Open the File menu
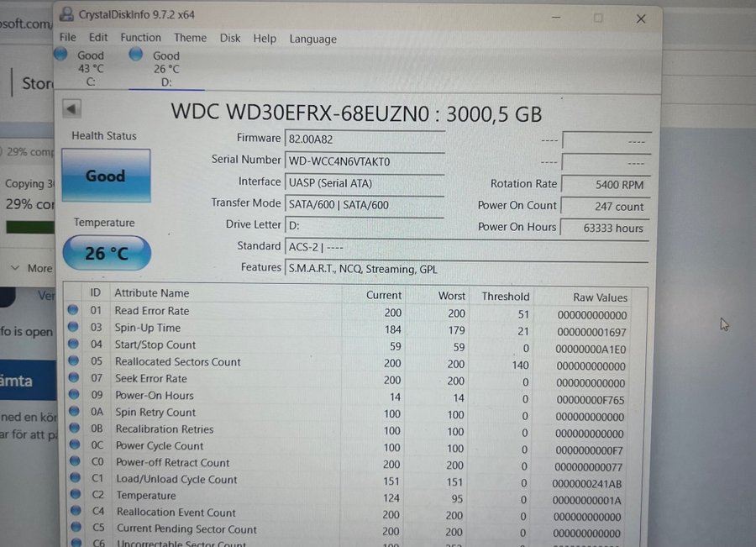 pyautogui.click(x=68, y=38)
